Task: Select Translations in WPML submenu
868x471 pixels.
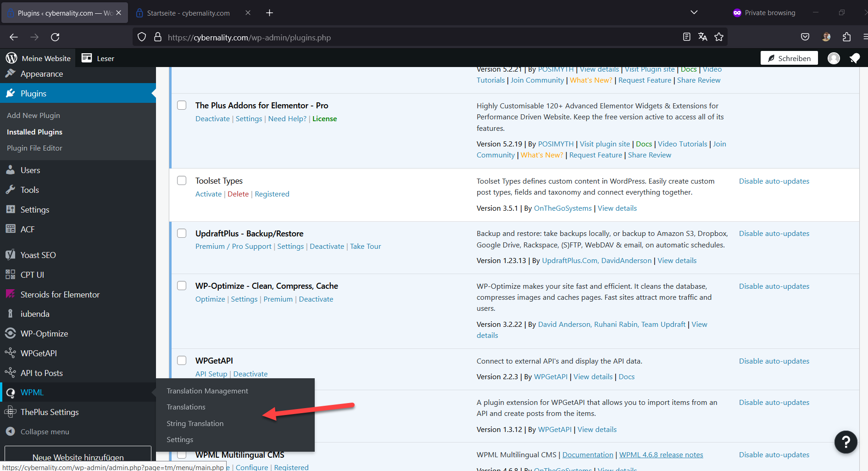Action: 186,407
